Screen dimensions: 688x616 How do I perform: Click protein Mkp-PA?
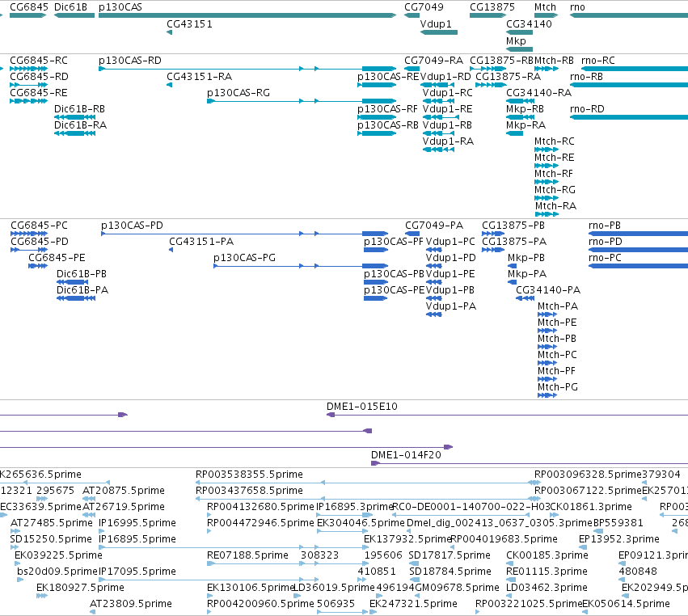coord(527,274)
